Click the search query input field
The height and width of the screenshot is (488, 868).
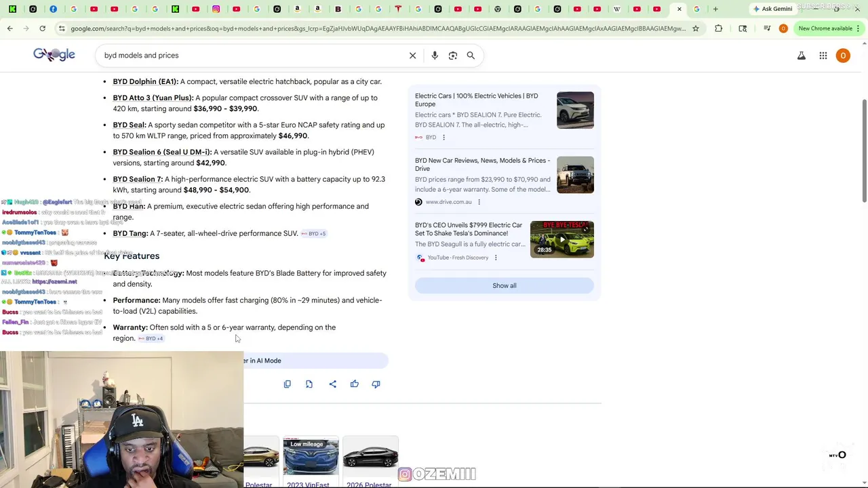251,56
